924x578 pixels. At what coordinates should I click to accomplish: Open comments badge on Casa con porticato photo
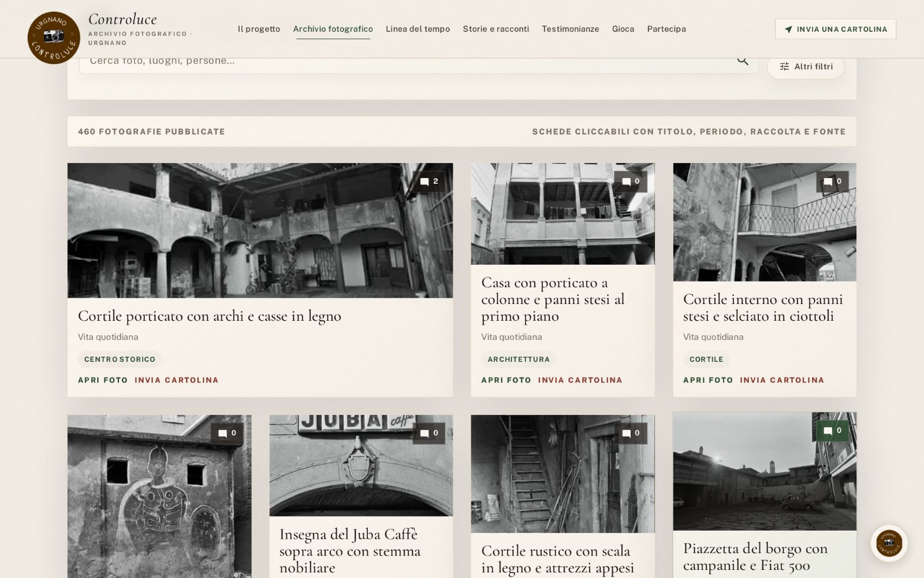pyautogui.click(x=630, y=181)
